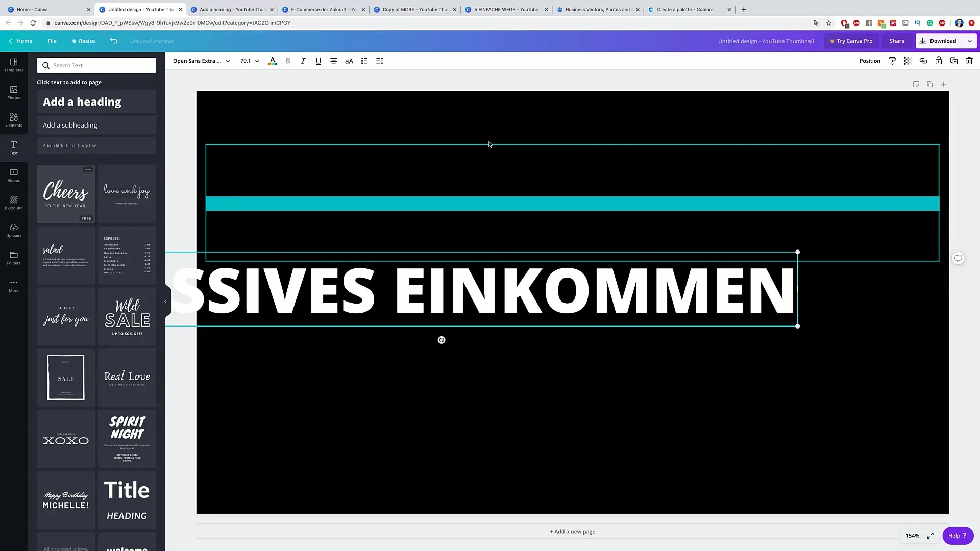Click the text color swatch indicator
The image size is (980, 551).
(272, 61)
